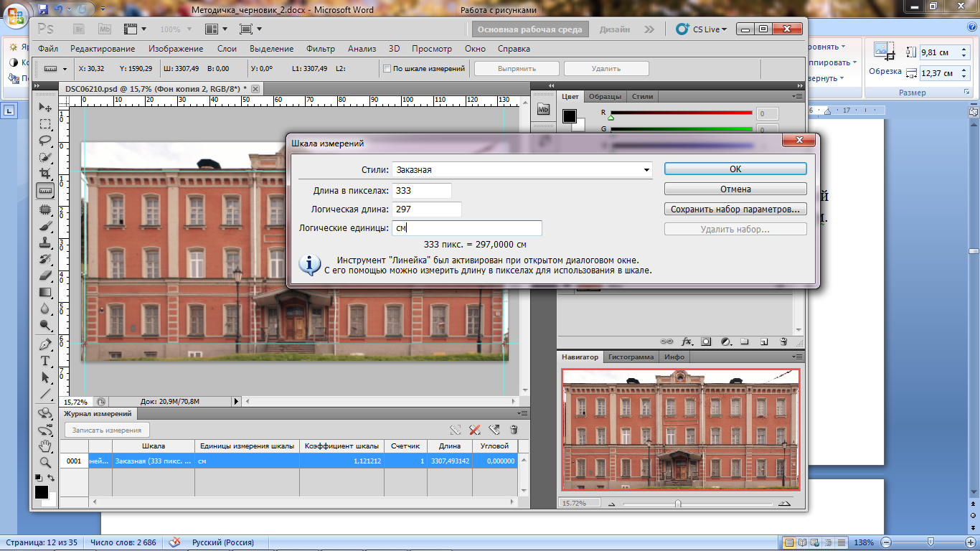Image resolution: width=980 pixels, height=551 pixels.
Task: Open the 'Фильтр' menu
Action: pyautogui.click(x=321, y=49)
